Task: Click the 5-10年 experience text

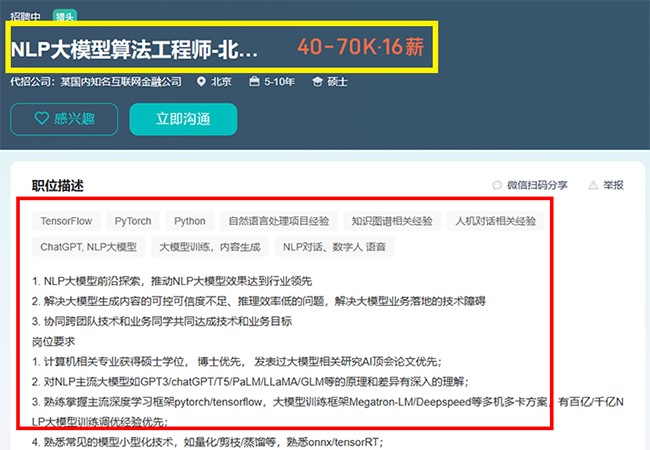Action: tap(280, 82)
